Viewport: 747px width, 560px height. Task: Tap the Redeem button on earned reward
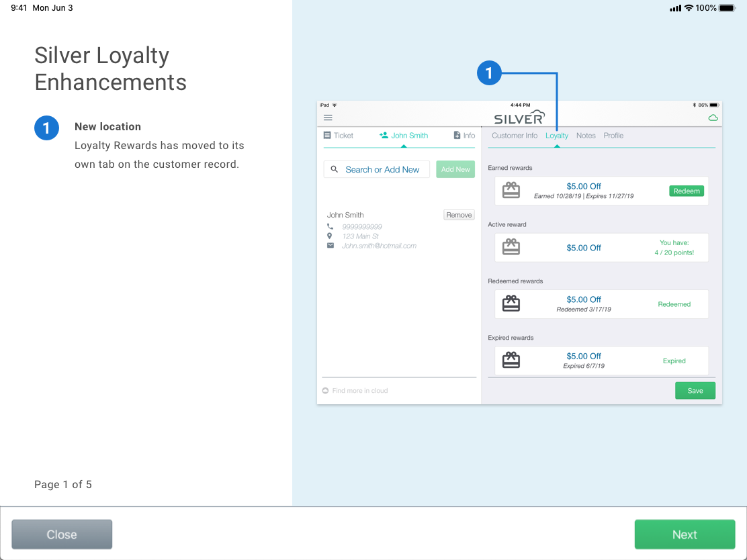point(687,191)
